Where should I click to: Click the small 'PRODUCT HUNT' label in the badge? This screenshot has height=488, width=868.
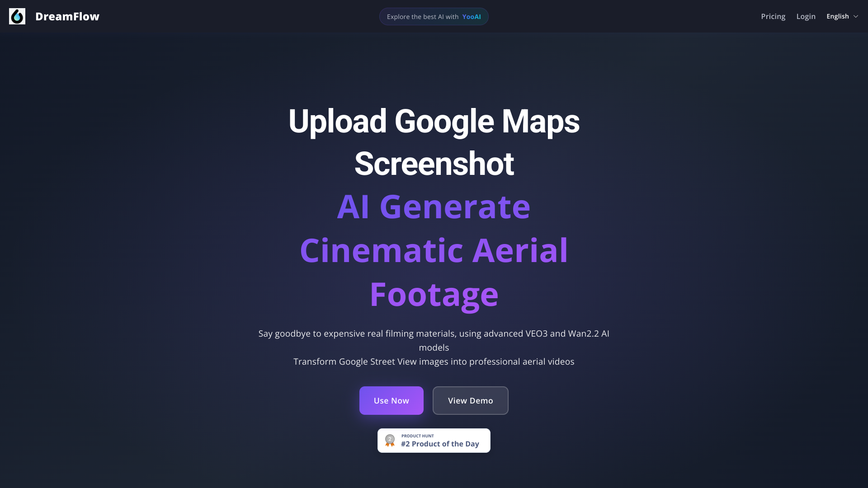click(x=417, y=436)
